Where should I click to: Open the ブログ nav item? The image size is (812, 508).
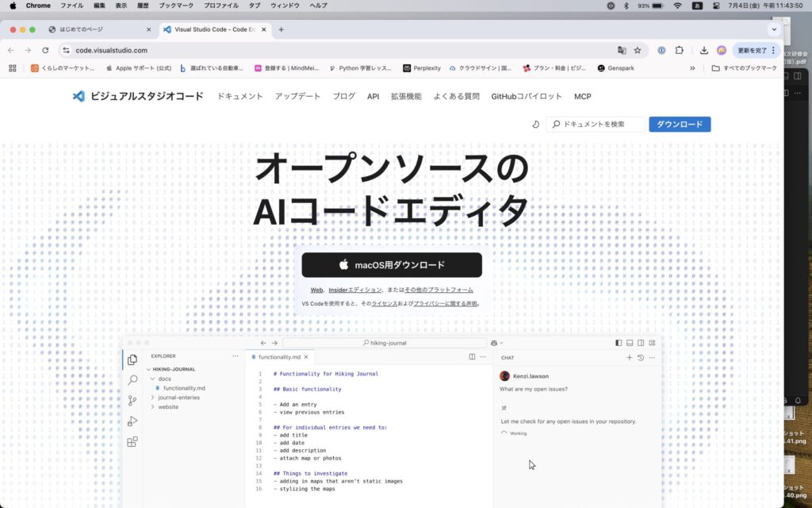tap(344, 96)
